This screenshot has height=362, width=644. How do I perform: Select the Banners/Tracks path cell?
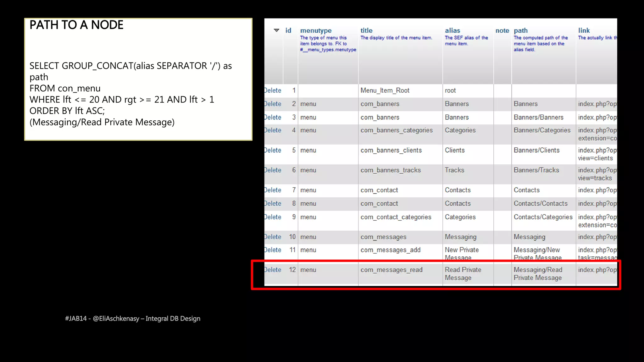click(544, 174)
